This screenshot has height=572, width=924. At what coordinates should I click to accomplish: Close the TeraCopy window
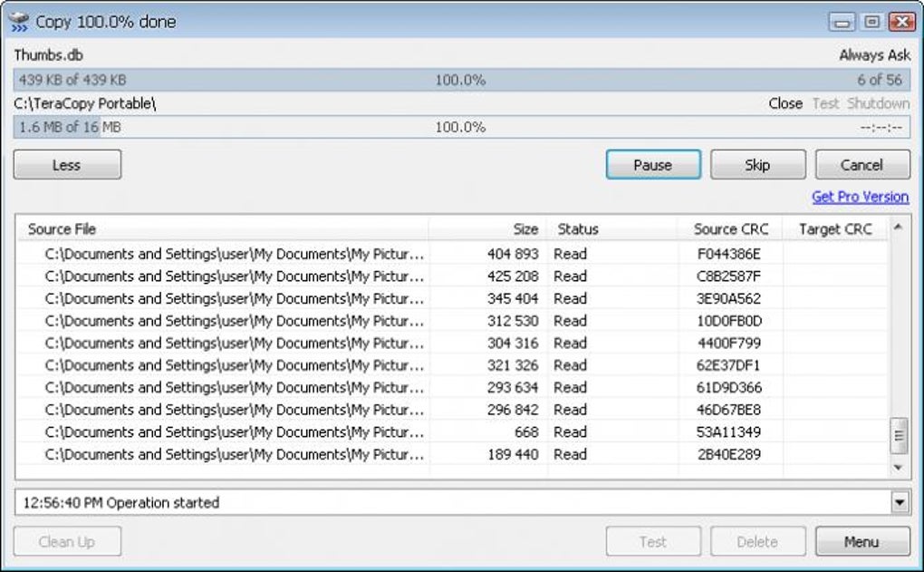[x=901, y=23]
